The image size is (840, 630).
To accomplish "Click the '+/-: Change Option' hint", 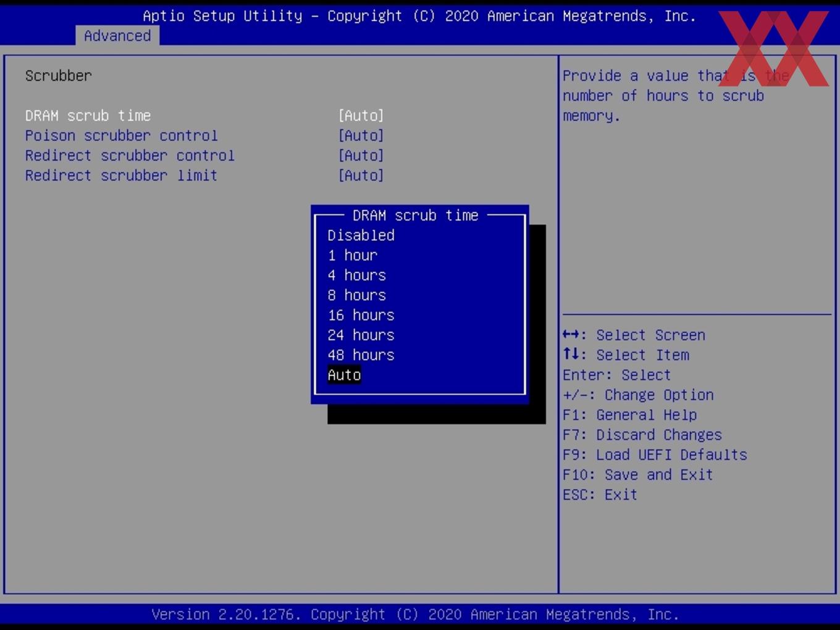I will (638, 395).
